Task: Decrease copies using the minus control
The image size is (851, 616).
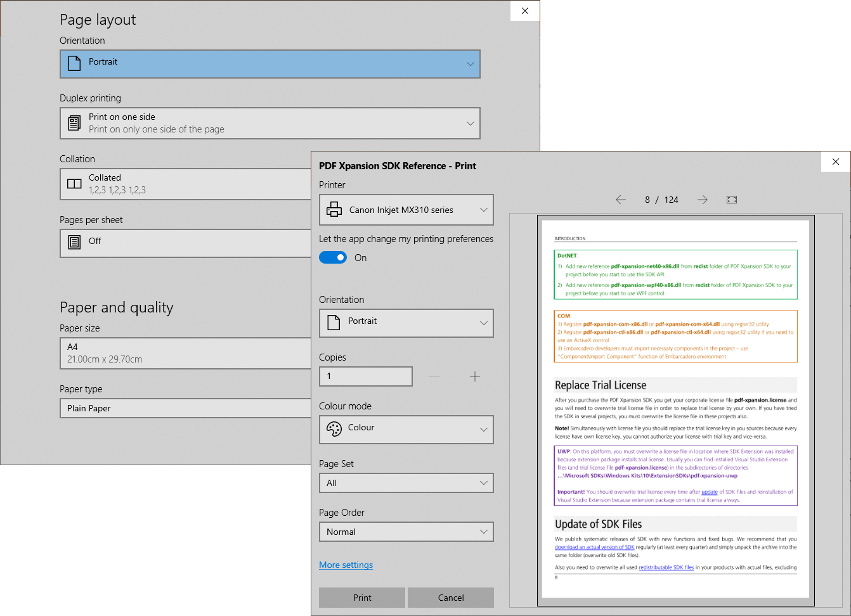Action: (434, 376)
